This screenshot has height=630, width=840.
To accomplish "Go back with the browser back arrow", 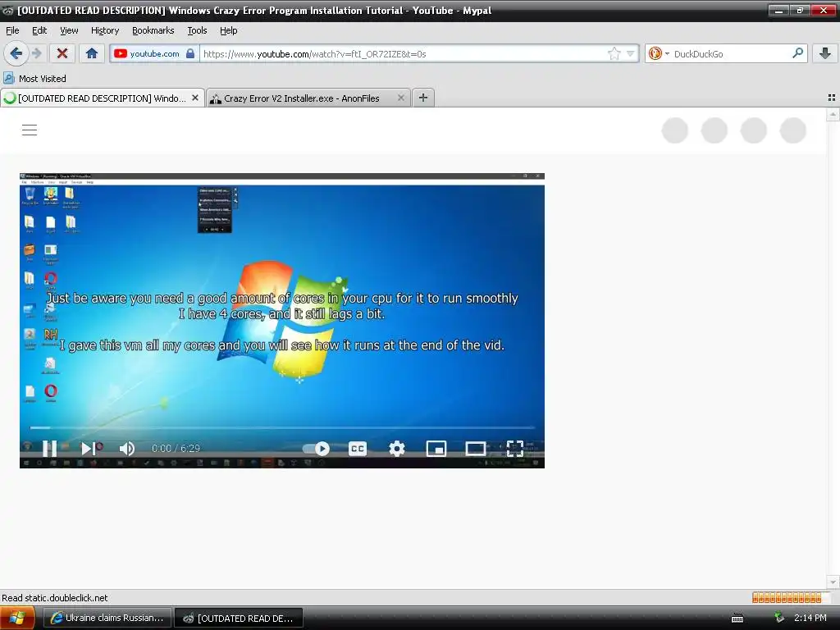I will coord(16,53).
